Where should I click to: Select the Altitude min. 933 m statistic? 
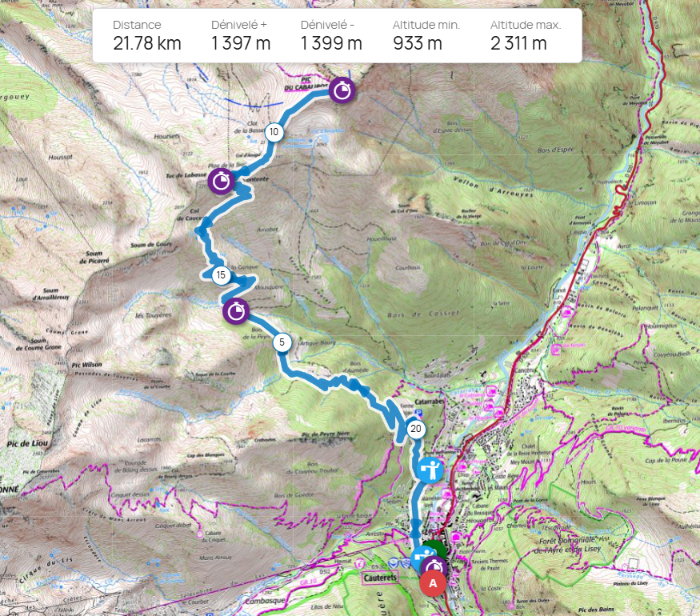point(426,36)
